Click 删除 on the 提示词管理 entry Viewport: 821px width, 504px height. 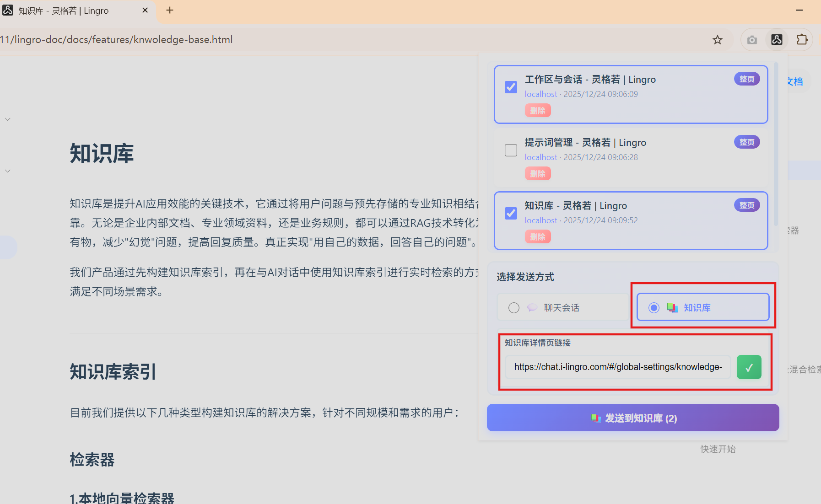tap(537, 173)
